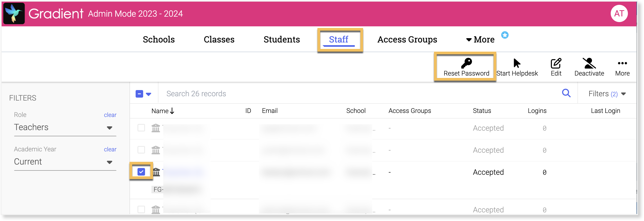Screen dimensions: 644x221
Task: Click the Gradient hummingbird logo
Action: point(14,13)
